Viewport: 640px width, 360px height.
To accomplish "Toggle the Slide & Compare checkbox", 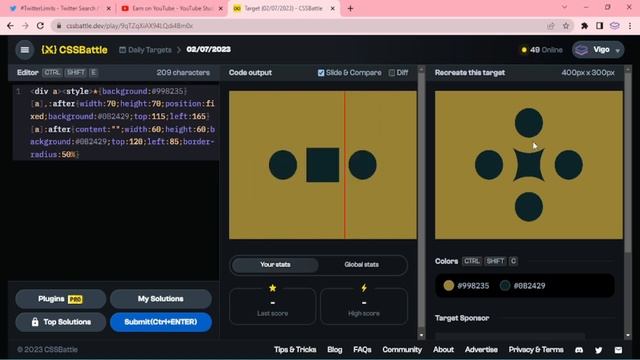I will (x=321, y=73).
